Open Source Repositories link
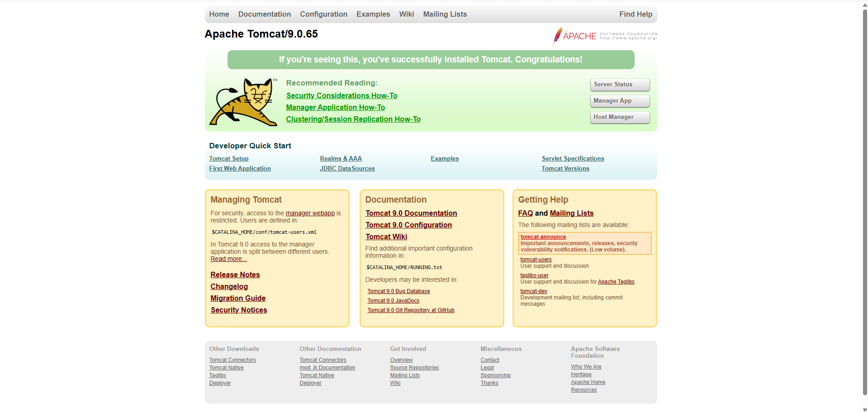The height and width of the screenshot is (412, 868). [414, 368]
